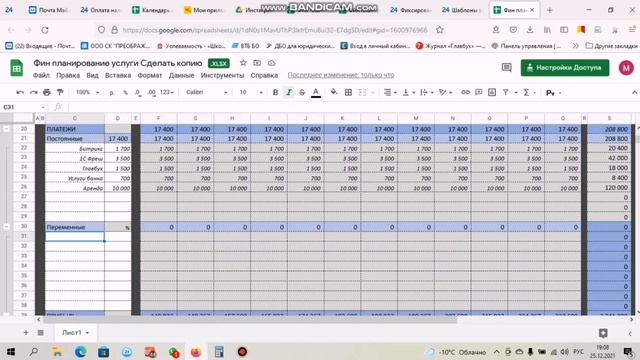Open the Инструменты menu
640x360 pixels.
click(x=222, y=76)
